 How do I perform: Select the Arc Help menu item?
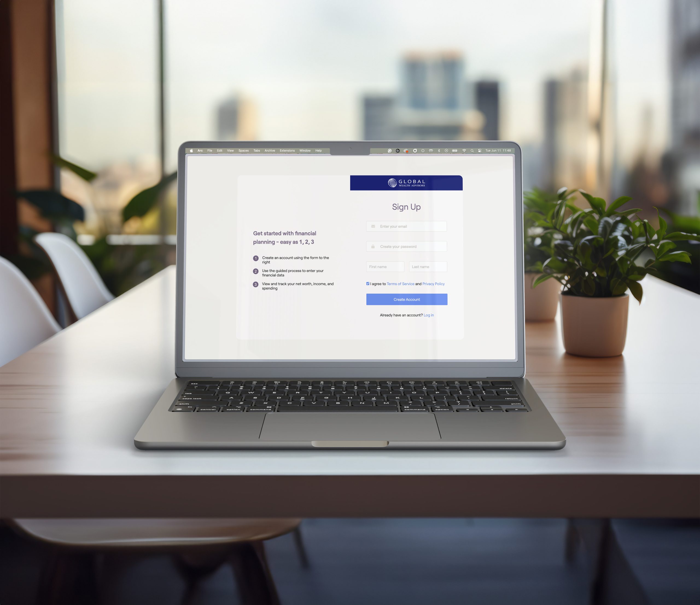click(320, 151)
